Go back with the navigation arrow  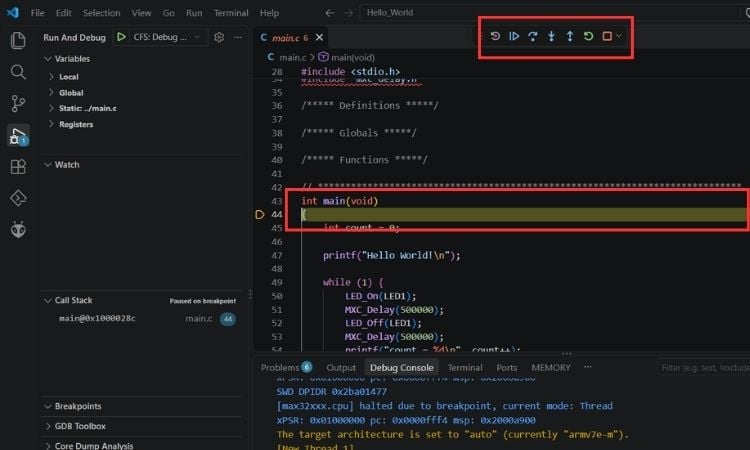point(330,13)
